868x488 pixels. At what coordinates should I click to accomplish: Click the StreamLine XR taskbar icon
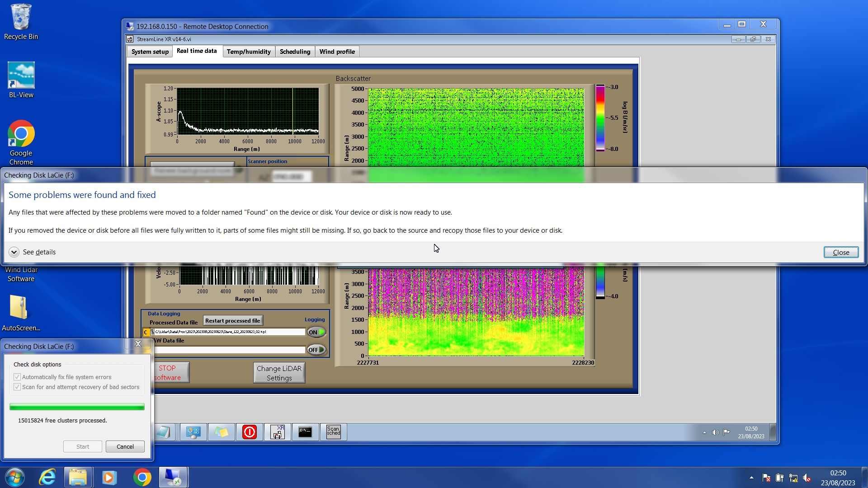pos(277,432)
